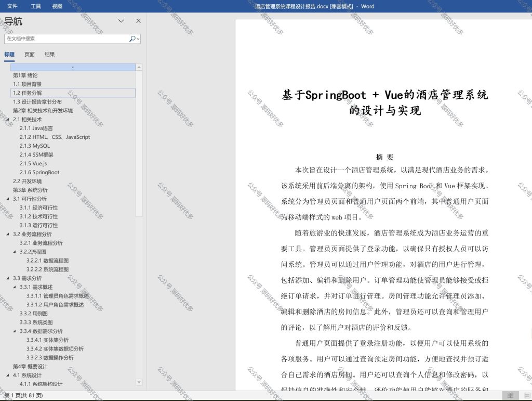
Task: Collapse the 3.1 可行性分析 section
Action: (8, 199)
